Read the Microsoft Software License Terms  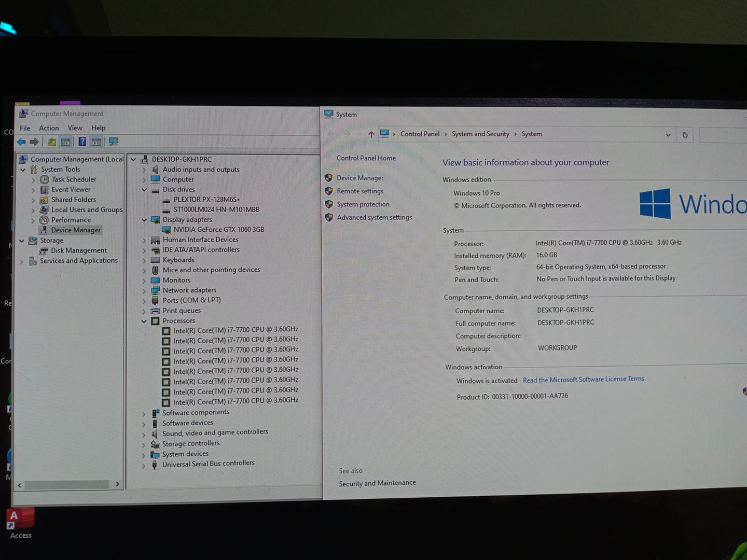tap(584, 380)
